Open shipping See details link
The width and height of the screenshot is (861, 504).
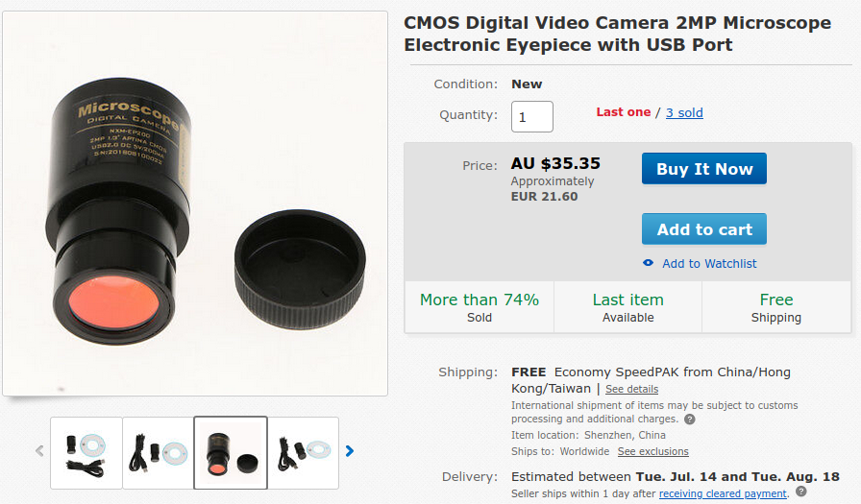(631, 389)
